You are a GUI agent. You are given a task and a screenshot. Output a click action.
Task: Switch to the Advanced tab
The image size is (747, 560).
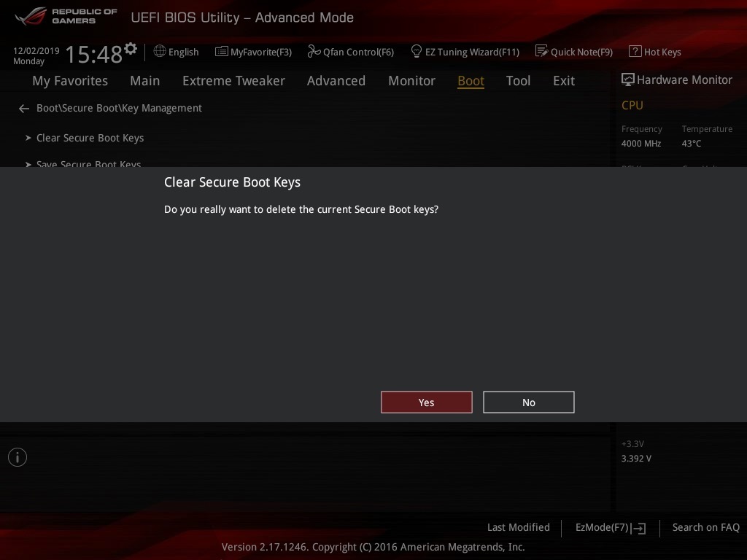click(336, 81)
